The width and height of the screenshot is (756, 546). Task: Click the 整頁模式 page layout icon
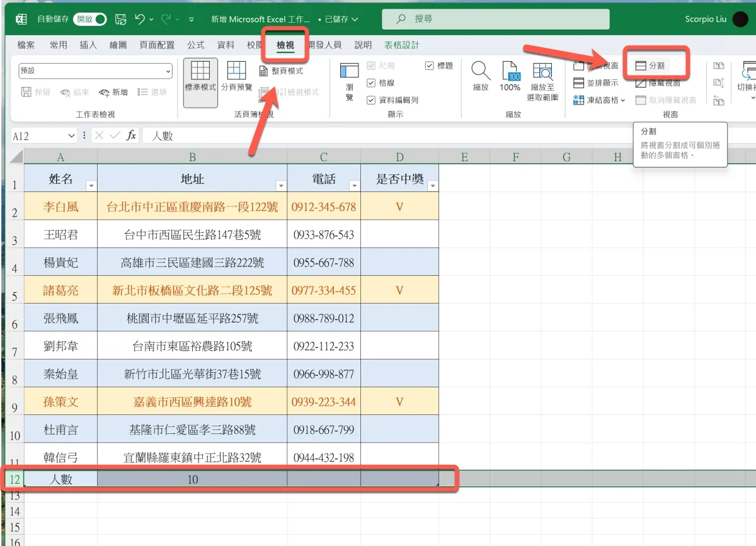tap(264, 71)
